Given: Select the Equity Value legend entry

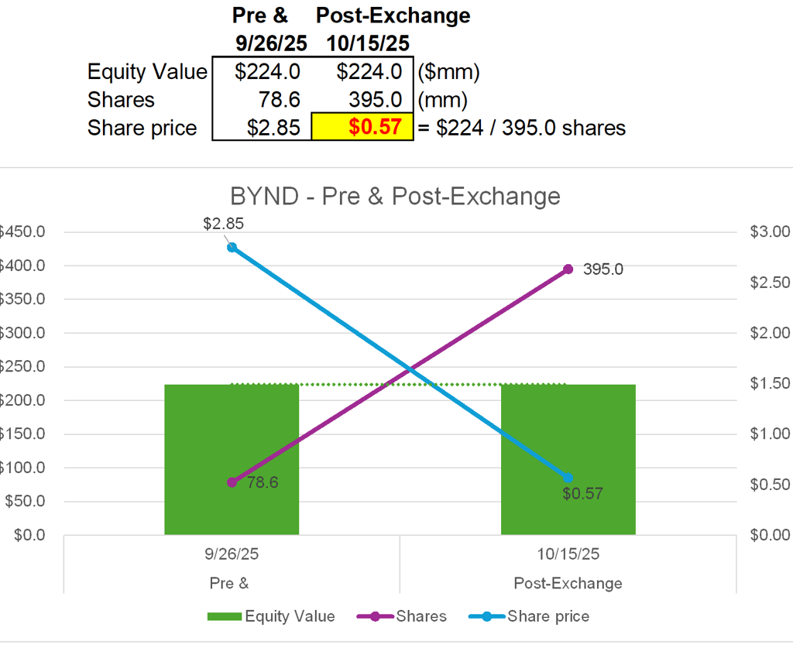Looking at the screenshot, I should [271, 616].
